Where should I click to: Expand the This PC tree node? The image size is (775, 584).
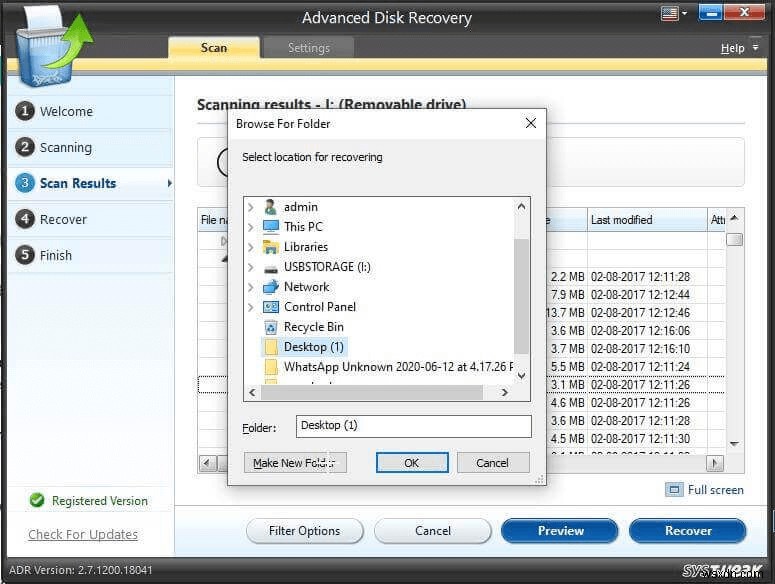tap(251, 227)
